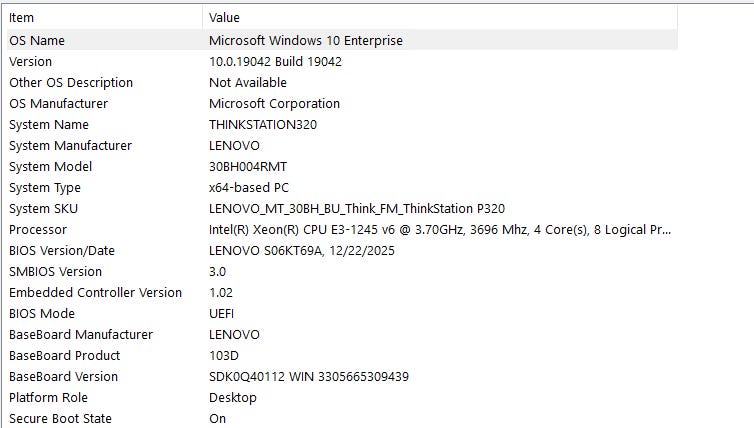Select the BIOS Version/Date row
Image resolution: width=754 pixels, height=428 pixels.
[x=342, y=251]
